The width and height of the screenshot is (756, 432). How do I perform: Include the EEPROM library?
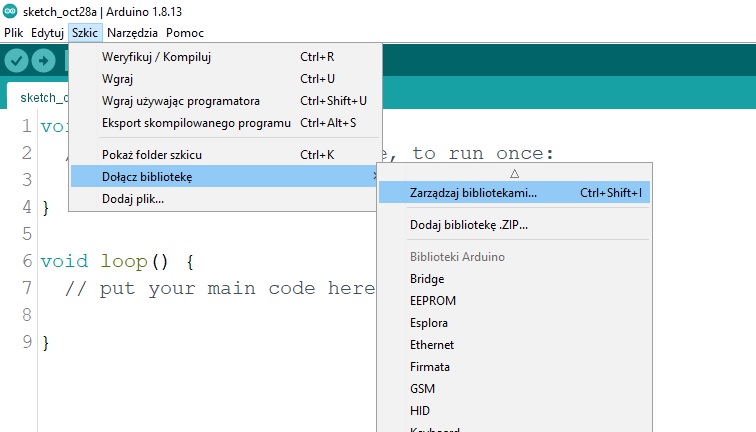(x=432, y=301)
